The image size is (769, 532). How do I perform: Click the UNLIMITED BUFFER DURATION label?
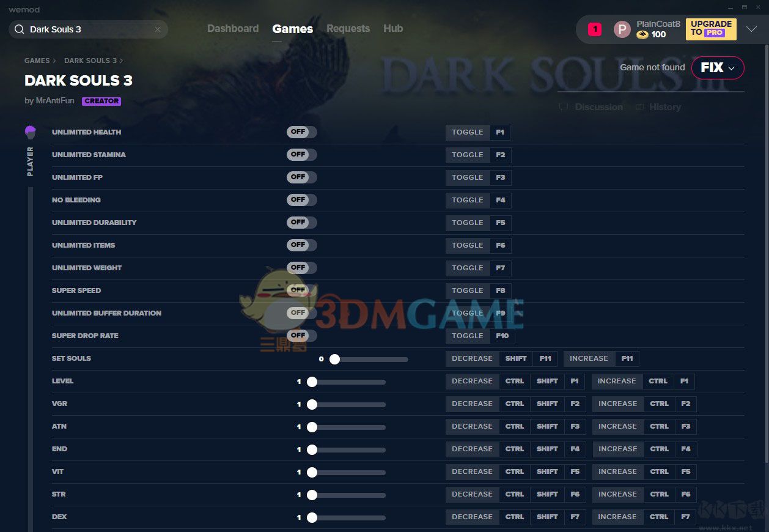pyautogui.click(x=106, y=313)
